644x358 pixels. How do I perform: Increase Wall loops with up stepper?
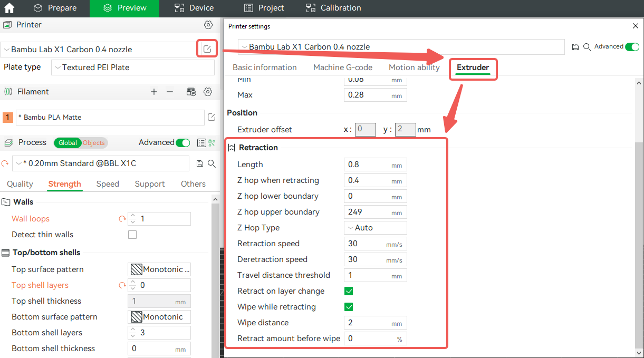pos(133,216)
